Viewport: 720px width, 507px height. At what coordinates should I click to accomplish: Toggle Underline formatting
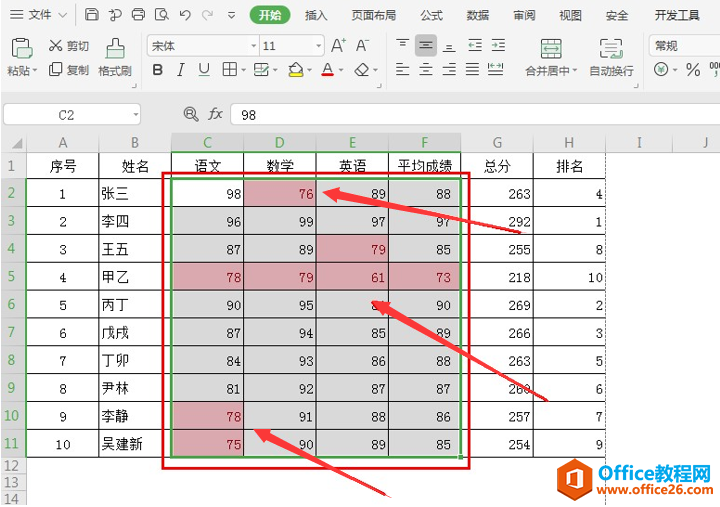pyautogui.click(x=204, y=70)
